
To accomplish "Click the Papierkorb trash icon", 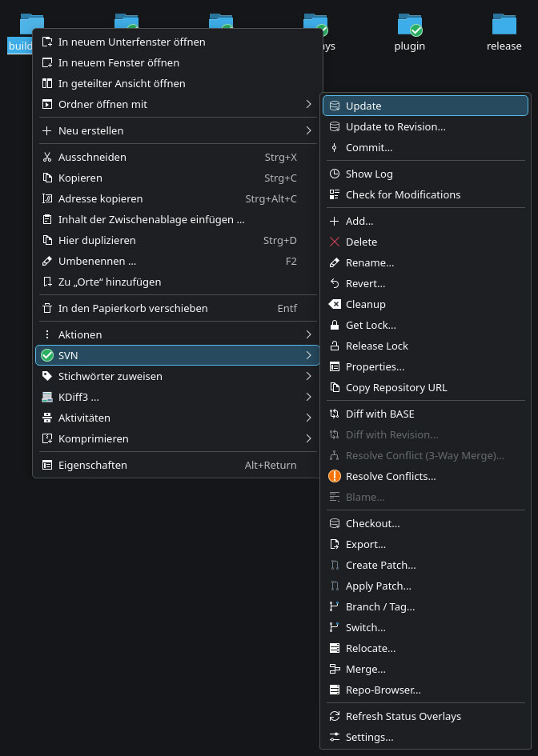I will click(x=46, y=308).
